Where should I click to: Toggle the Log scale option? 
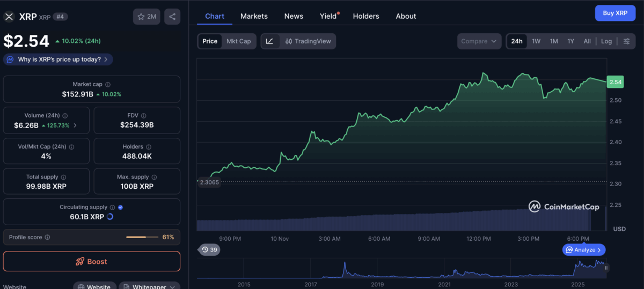[x=606, y=41]
